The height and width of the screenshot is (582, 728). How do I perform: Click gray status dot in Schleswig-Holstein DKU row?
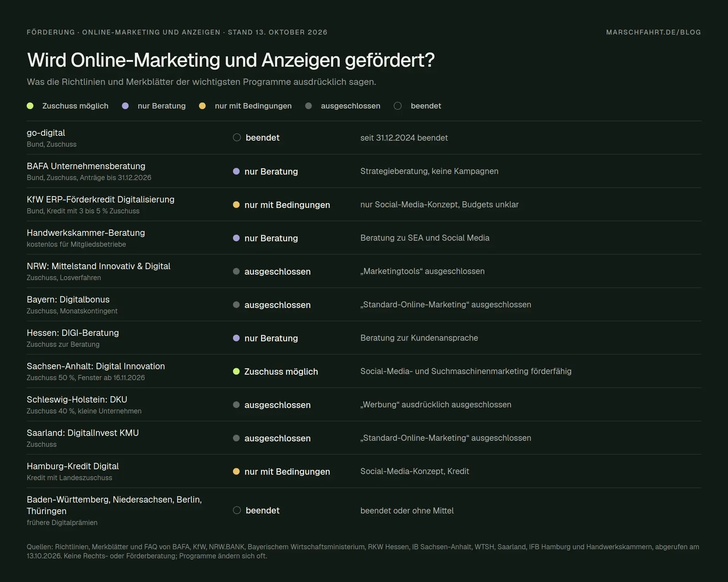[236, 405]
